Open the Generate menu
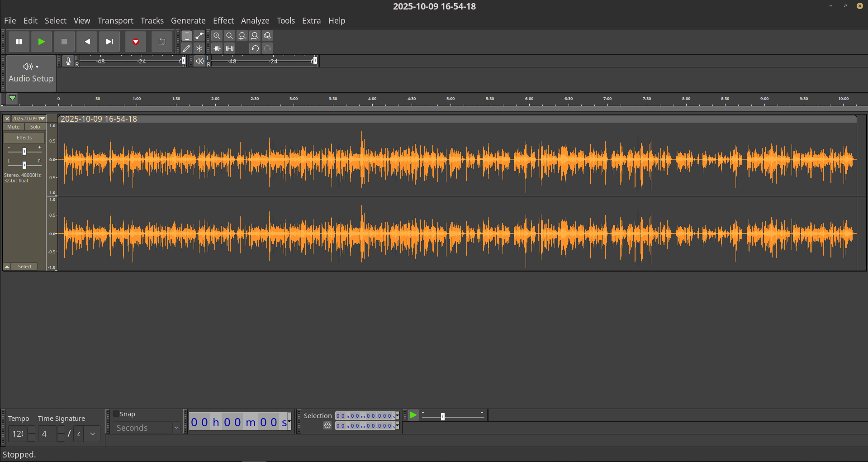Screen dimensions: 868x462 [x=188, y=21]
